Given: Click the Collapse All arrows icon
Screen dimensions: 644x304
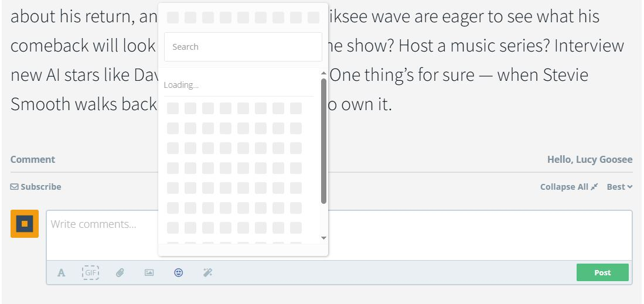Looking at the screenshot, I should pos(594,187).
